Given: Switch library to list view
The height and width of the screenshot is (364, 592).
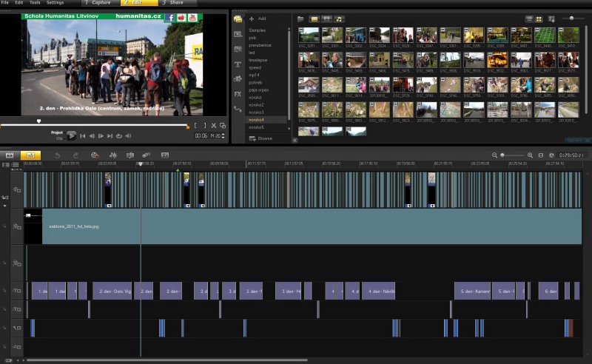Looking at the screenshot, I should [x=529, y=18].
